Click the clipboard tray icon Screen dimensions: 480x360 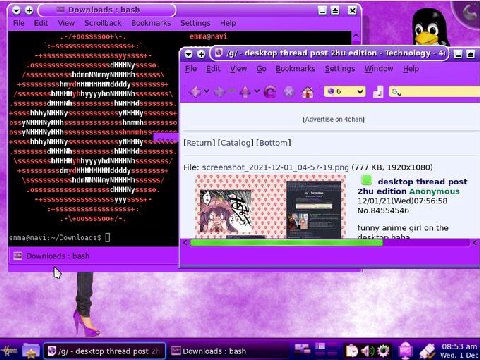pyautogui.click(x=351, y=351)
